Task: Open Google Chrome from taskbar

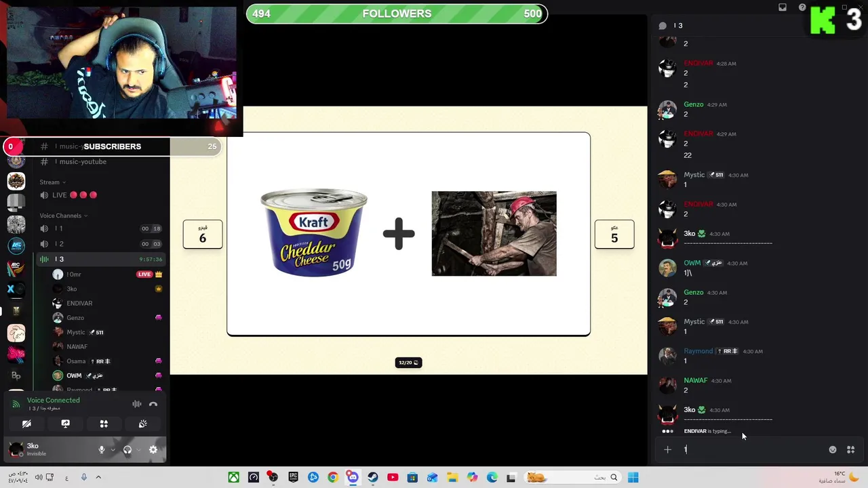Action: click(x=333, y=477)
